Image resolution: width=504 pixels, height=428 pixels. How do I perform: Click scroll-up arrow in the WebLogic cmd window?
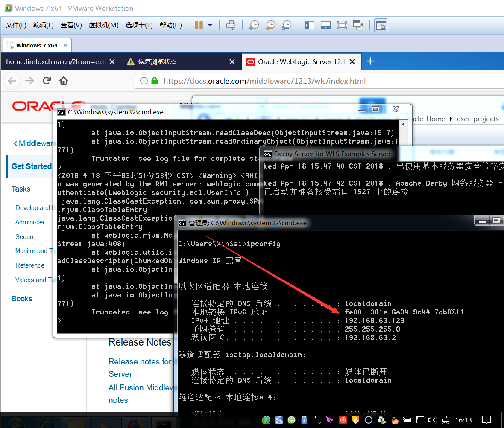coord(403,124)
